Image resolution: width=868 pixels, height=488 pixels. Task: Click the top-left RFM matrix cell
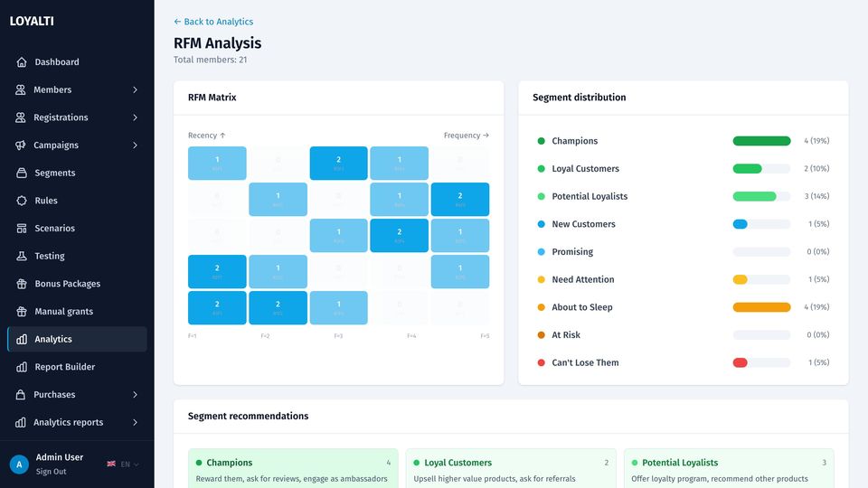coord(217,164)
